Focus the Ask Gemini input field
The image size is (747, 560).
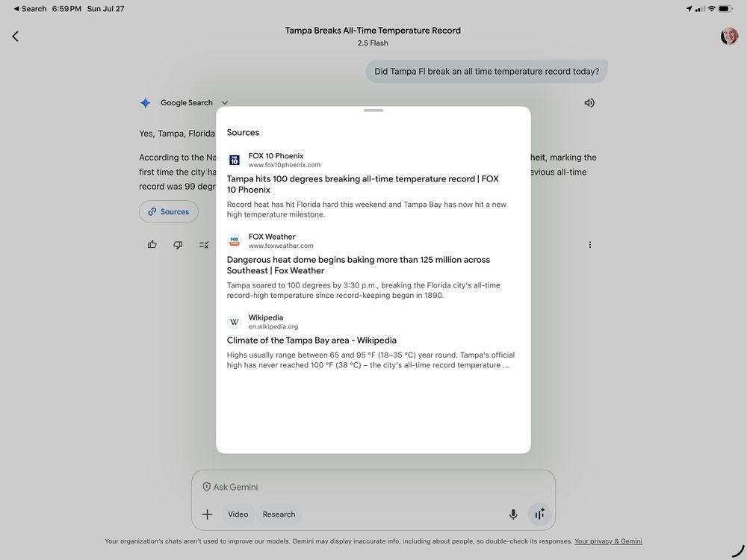point(373,487)
